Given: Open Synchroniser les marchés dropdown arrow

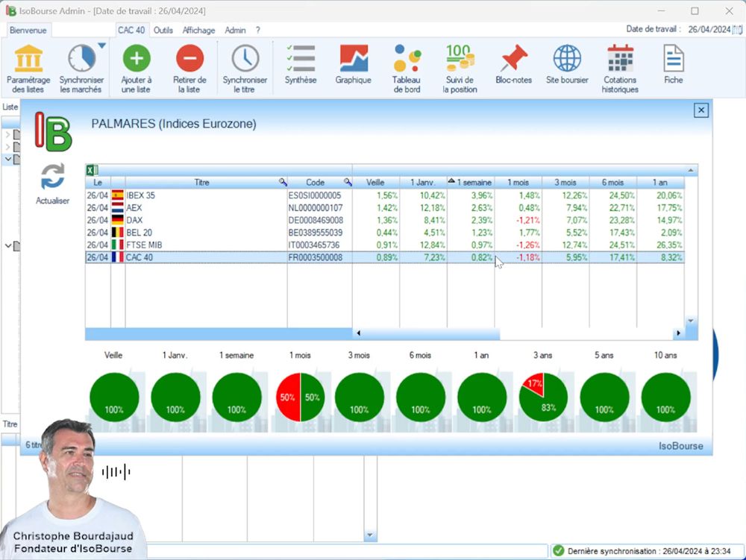Looking at the screenshot, I should 101,45.
